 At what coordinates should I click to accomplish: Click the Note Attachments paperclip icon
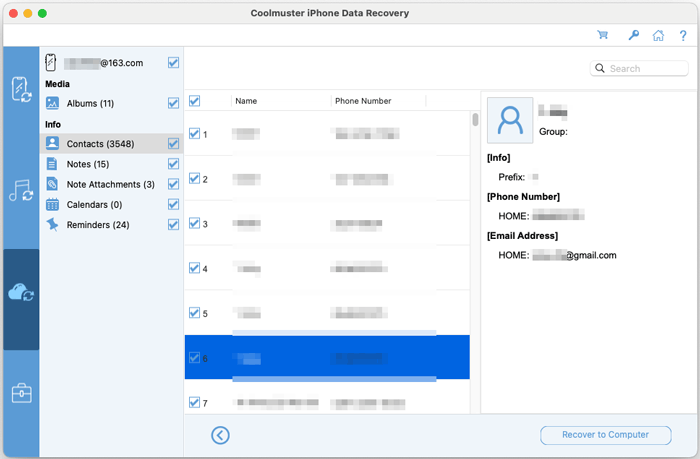(x=52, y=184)
